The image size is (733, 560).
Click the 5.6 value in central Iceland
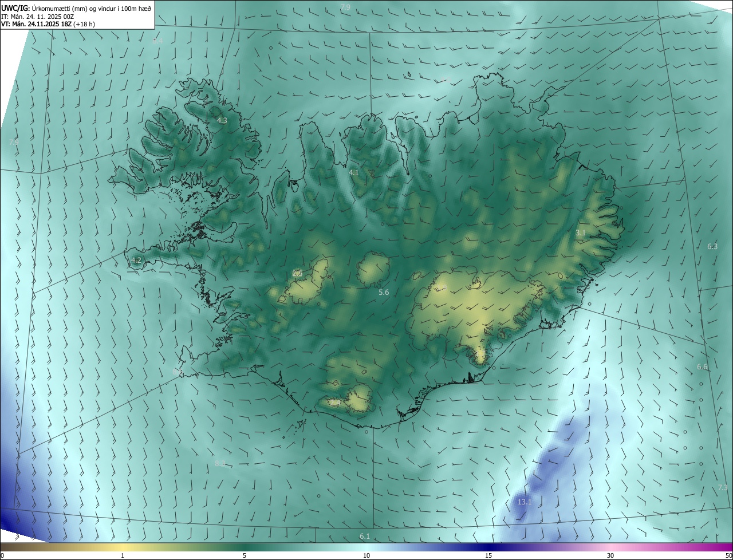[x=384, y=292]
